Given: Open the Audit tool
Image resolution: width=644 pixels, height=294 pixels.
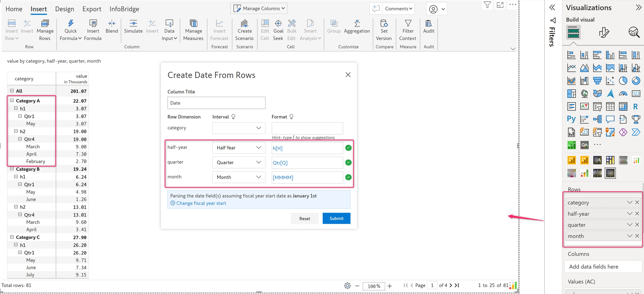Looking at the screenshot, I should click(x=428, y=23).
